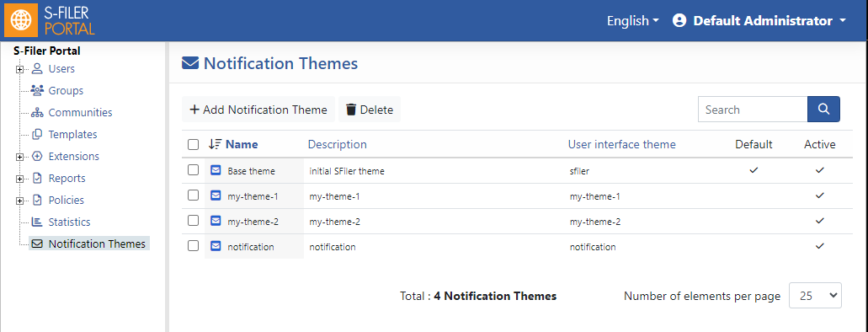Click the Default column header
This screenshot has width=868, height=332.
point(754,145)
